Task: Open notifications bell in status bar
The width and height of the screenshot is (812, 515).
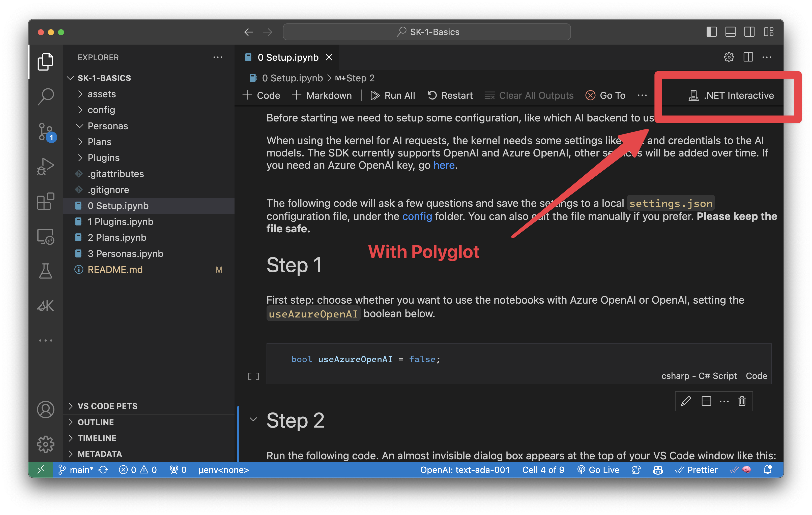Action: (768, 470)
